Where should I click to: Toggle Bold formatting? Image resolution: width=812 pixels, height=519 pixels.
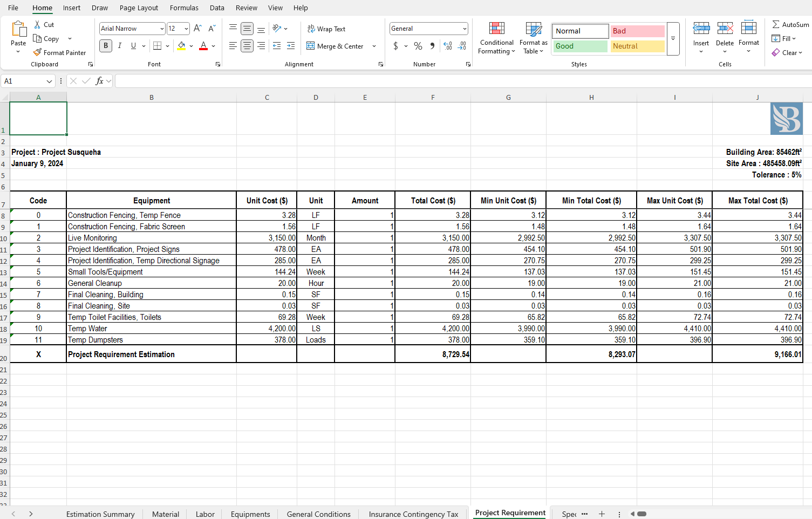point(106,46)
